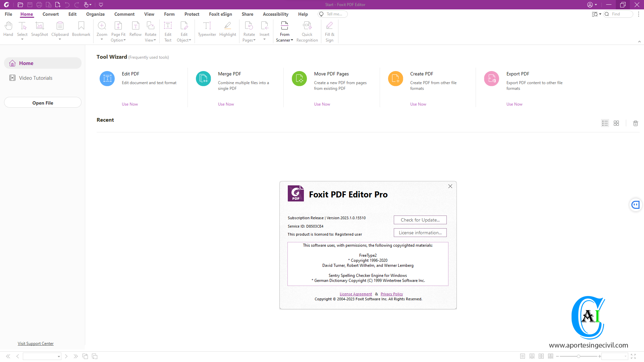This screenshot has width=644, height=362.
Task: Click the Check for Update button
Action: click(420, 220)
